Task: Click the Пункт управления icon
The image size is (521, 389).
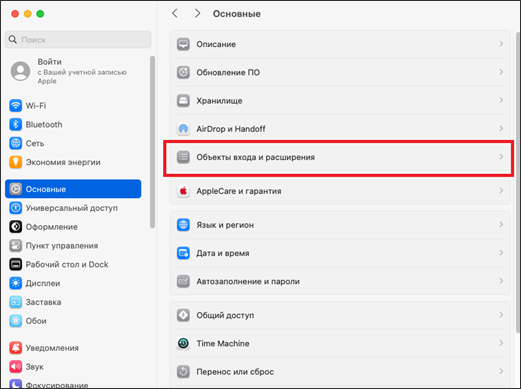Action: 15,246
